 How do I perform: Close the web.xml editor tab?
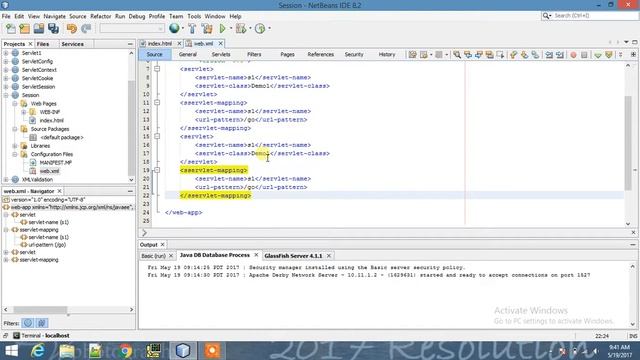(x=220, y=43)
